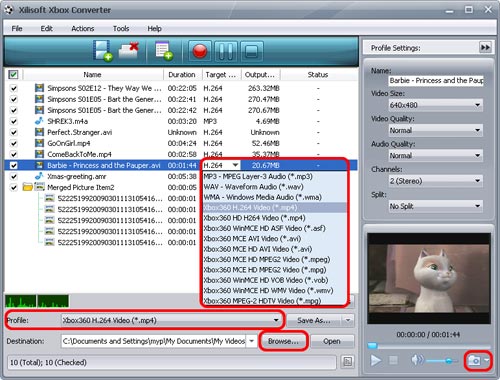Play the preview video
Screen dimensions: 500x380
pos(376,360)
